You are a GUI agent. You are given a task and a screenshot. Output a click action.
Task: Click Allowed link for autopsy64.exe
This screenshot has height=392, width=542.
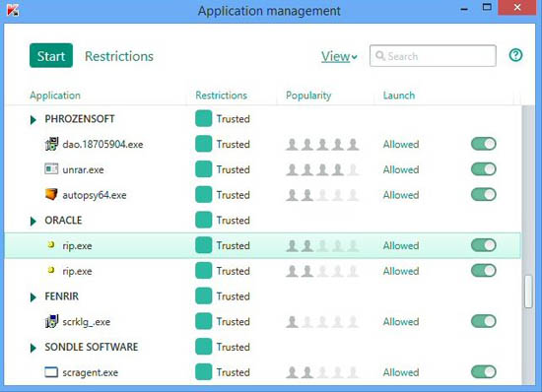401,195
